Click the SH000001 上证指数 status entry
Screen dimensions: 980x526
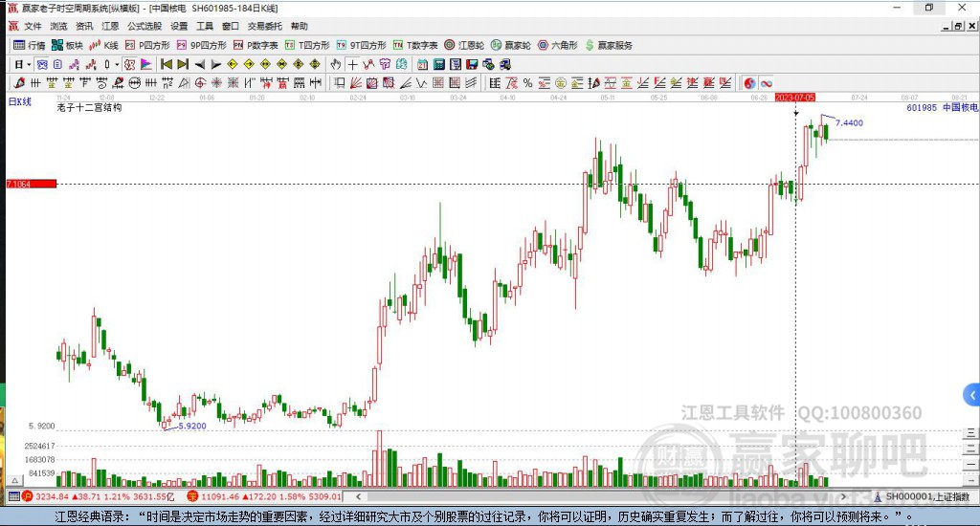click(922, 496)
